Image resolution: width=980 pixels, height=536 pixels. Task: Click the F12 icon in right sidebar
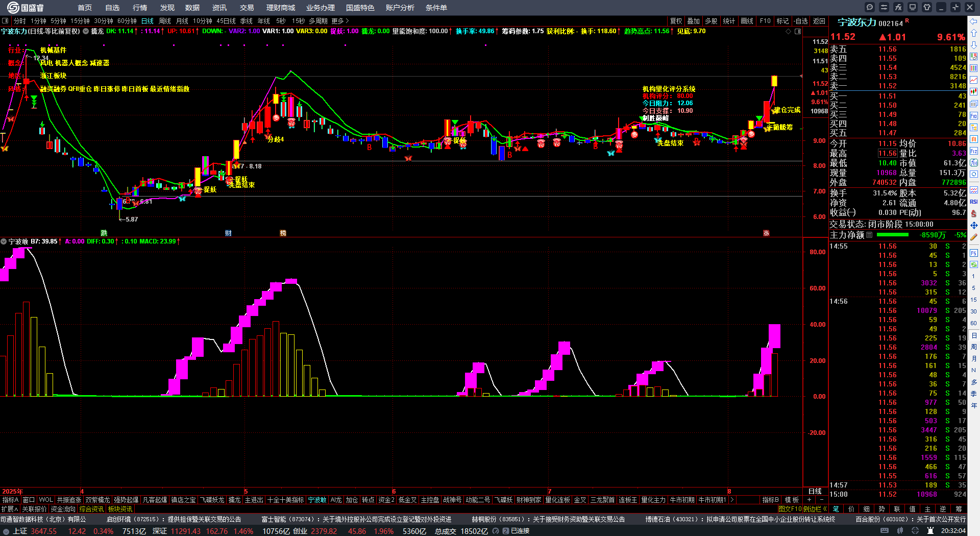[974, 151]
